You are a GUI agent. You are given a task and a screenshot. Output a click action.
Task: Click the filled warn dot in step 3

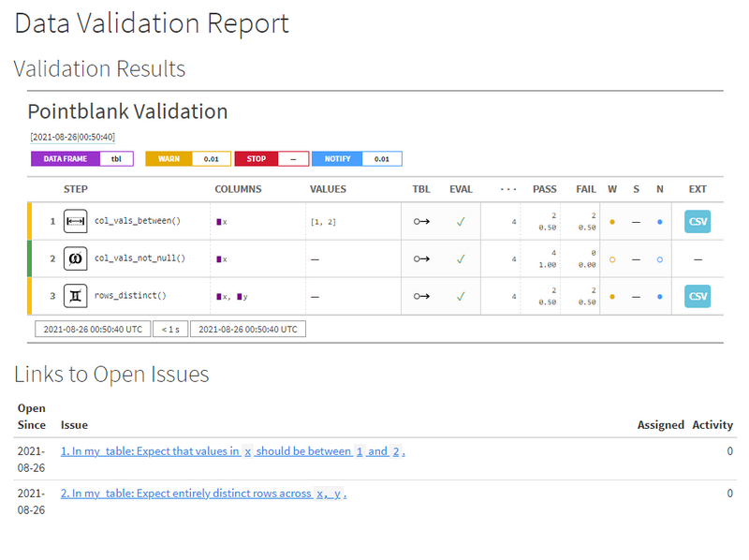(x=612, y=297)
